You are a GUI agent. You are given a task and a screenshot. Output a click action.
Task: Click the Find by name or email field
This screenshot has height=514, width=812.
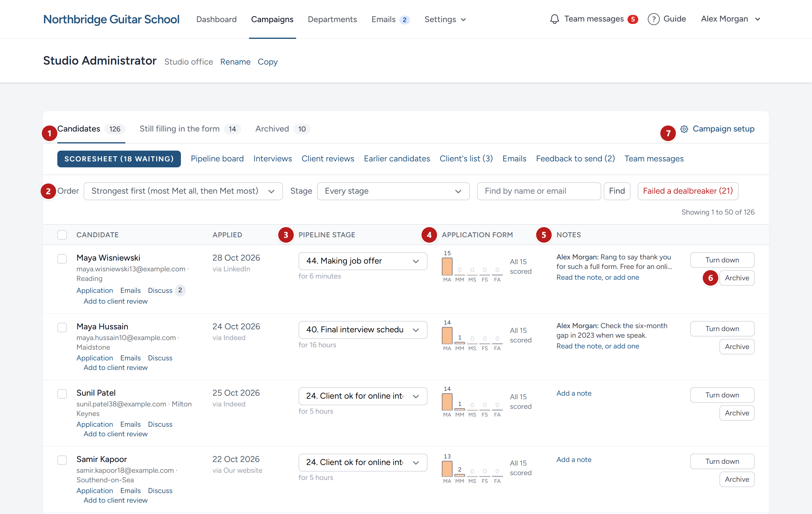click(x=539, y=191)
